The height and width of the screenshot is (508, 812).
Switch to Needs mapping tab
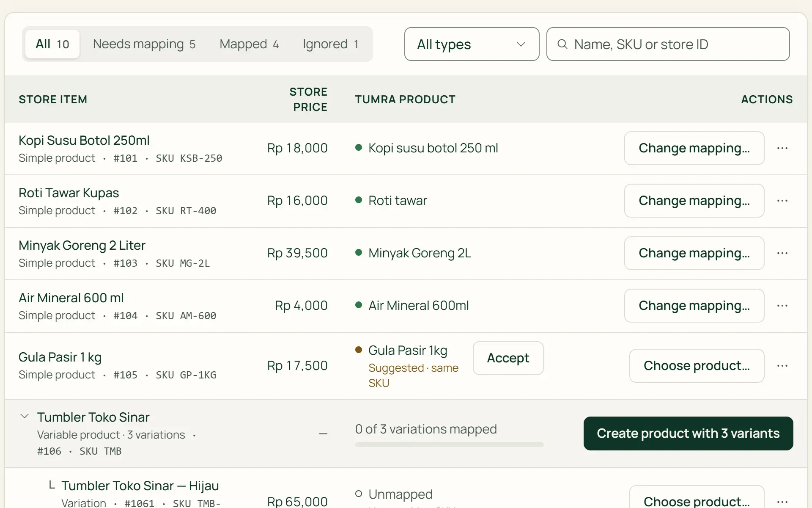pos(144,44)
